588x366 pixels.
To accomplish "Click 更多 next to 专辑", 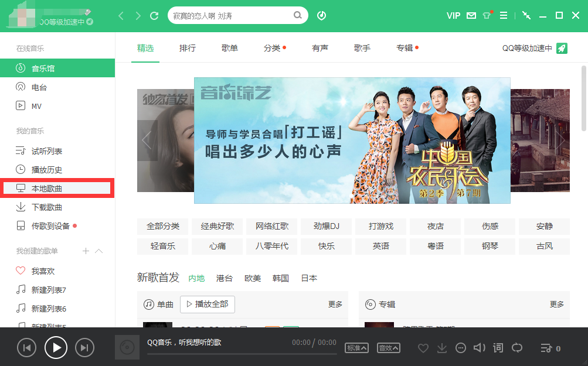I will coord(557,304).
